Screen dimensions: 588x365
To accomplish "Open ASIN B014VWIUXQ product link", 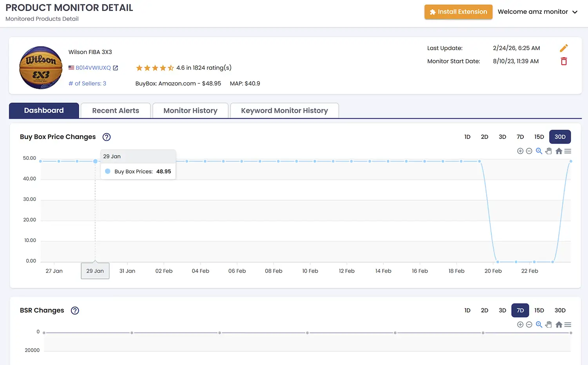I will point(93,68).
